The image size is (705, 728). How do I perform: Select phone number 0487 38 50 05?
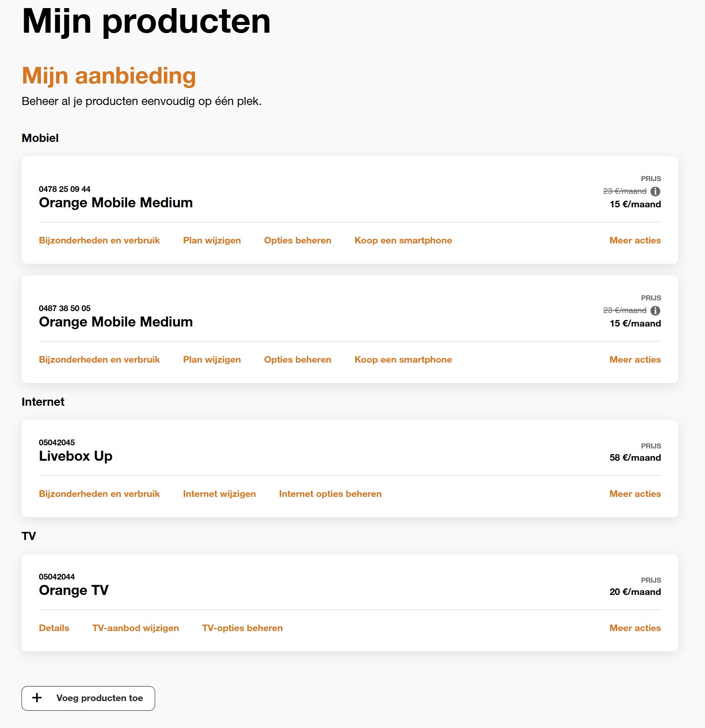(x=65, y=308)
